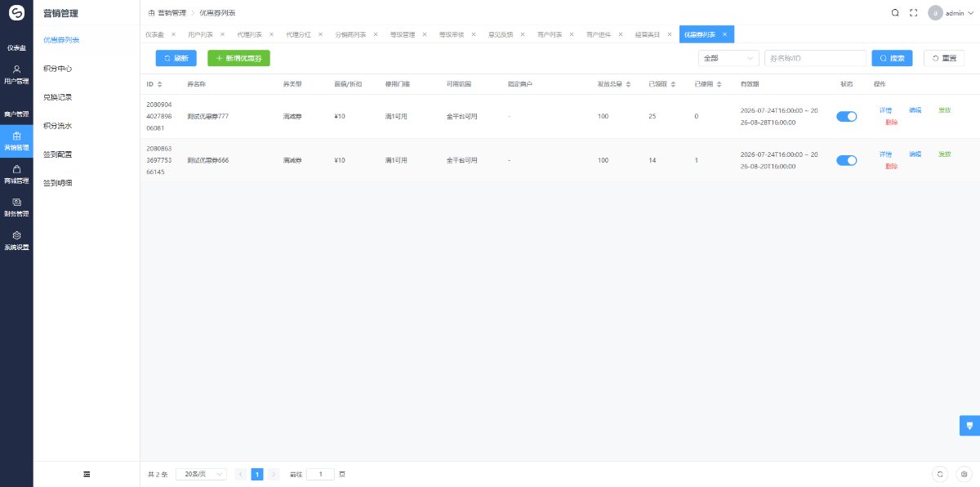Click 发放 for 测试优惠券777
Viewport: 980px width, 487px height.
(944, 109)
